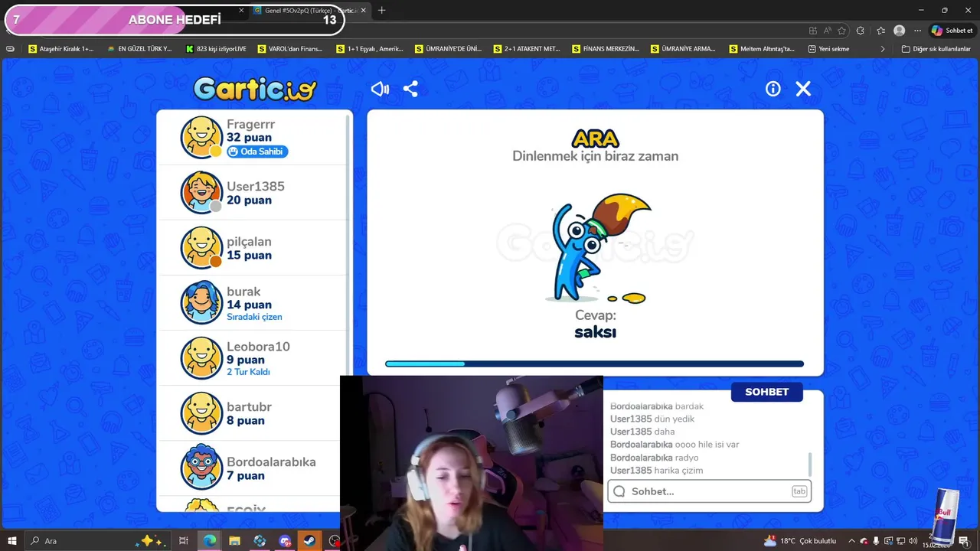Click the 'dün yedik' chat message

[675, 419]
